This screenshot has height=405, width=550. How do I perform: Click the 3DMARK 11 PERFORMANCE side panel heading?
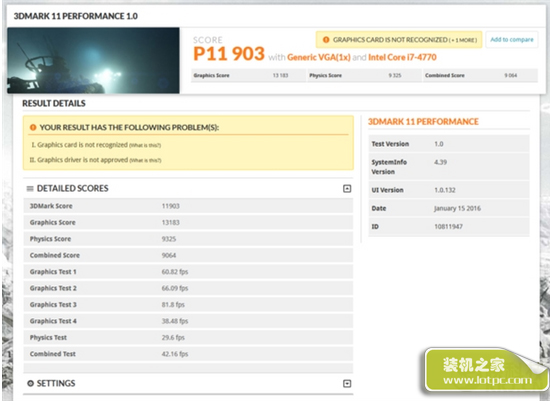tap(423, 122)
